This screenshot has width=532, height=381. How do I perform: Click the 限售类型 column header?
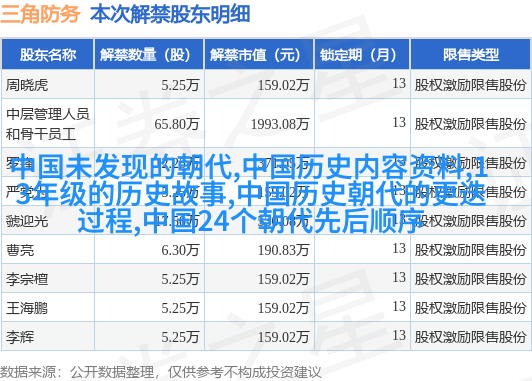tap(470, 55)
